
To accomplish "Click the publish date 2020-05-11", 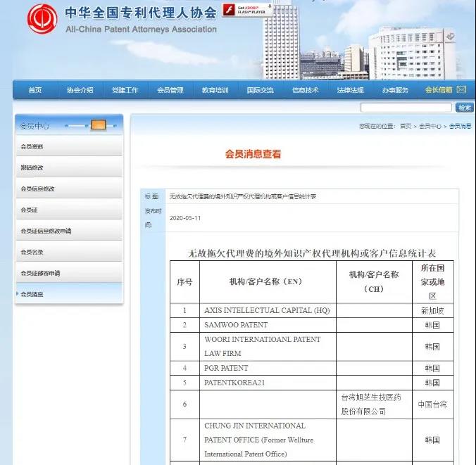I will [185, 218].
